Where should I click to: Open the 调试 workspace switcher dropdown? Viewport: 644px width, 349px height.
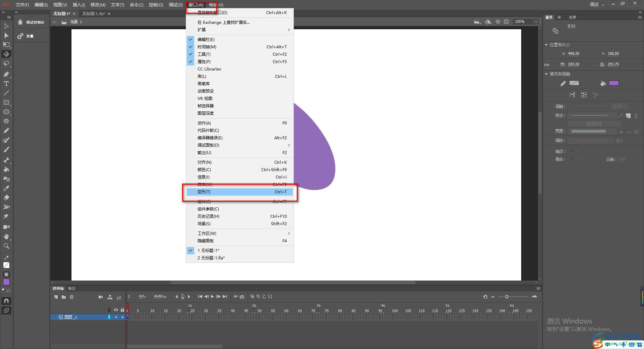(597, 4)
